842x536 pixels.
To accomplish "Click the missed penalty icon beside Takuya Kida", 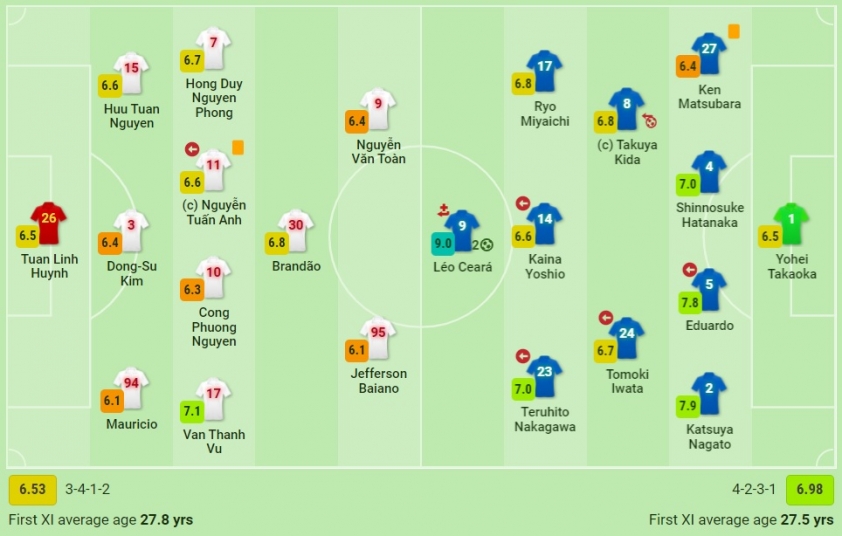I will pyautogui.click(x=650, y=121).
